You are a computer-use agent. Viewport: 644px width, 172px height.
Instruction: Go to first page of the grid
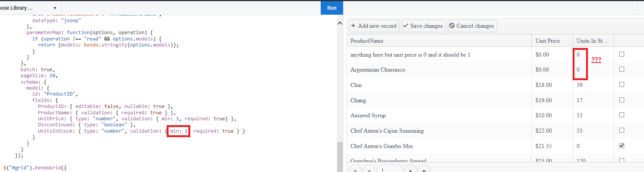pos(355,170)
